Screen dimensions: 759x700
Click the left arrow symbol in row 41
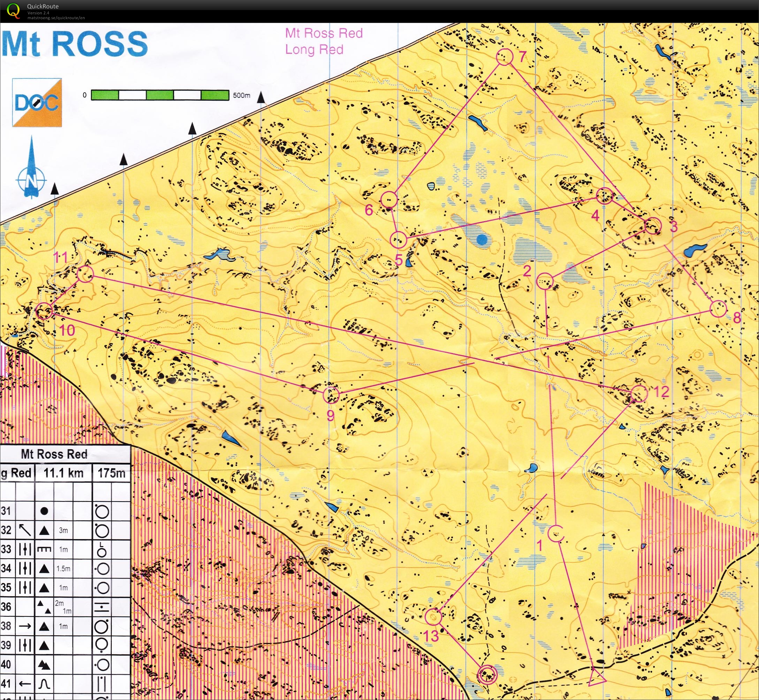point(25,684)
